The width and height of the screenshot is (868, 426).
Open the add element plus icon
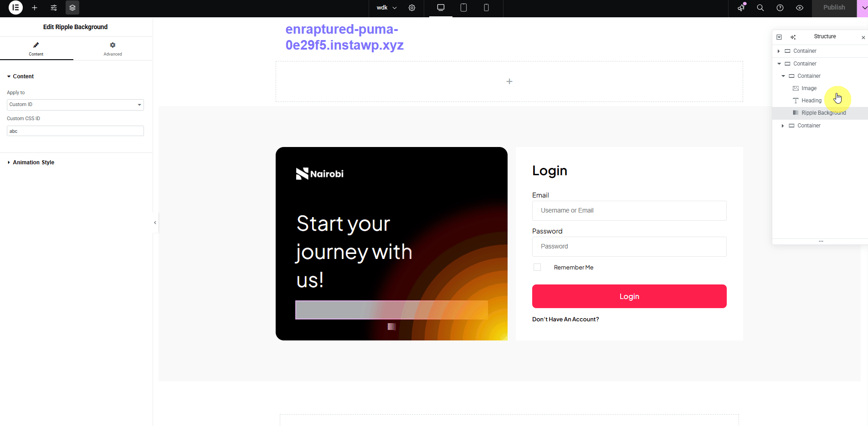tap(35, 8)
